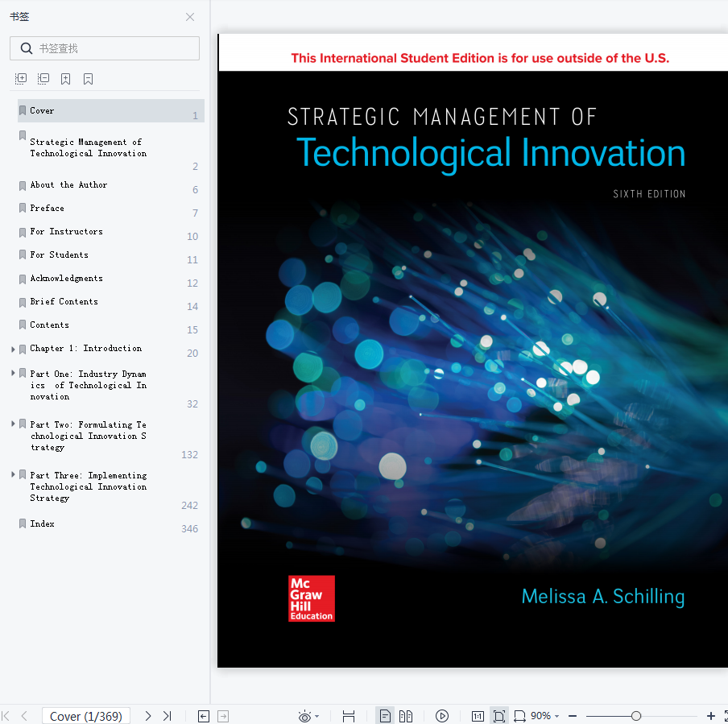Click bookmark flag icon beside Index
The image size is (728, 724).
(x=23, y=523)
